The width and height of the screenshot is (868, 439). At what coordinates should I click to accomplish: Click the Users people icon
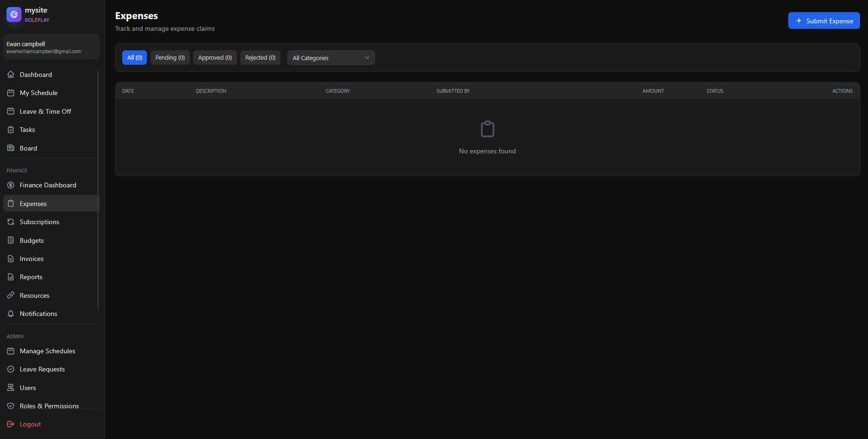point(11,388)
